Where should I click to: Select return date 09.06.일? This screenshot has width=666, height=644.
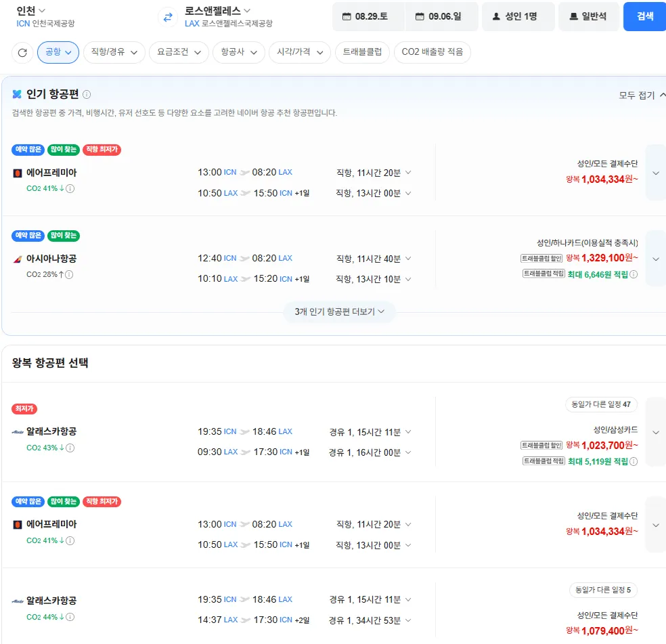[x=442, y=16]
